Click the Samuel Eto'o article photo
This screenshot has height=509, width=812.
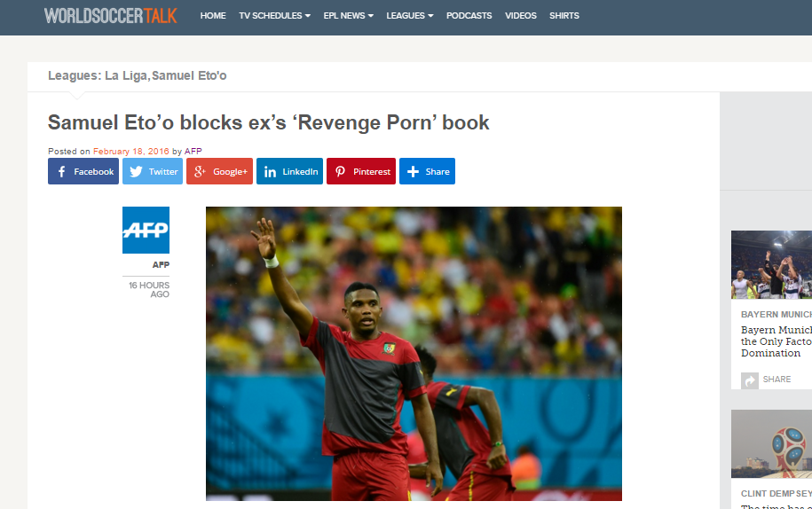tap(414, 354)
